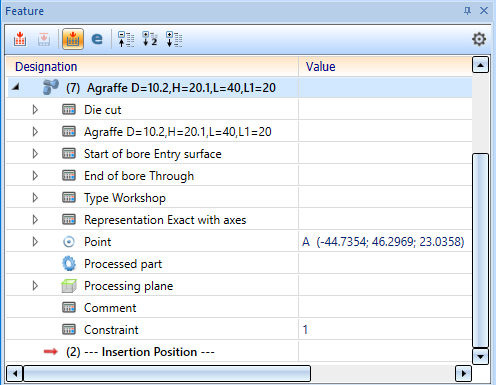The image size is (496, 385).
Task: Select the Processed part gear icon
Action: [69, 264]
